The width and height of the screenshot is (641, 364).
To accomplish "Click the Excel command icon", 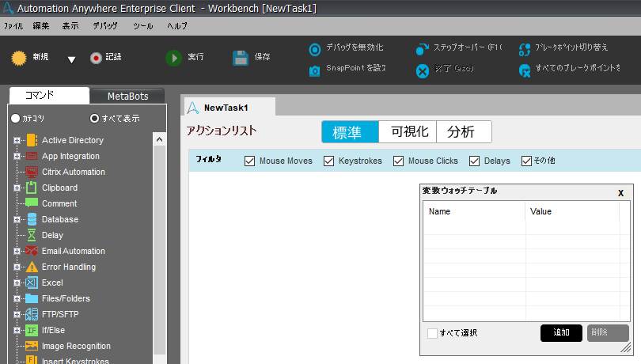I will [32, 283].
